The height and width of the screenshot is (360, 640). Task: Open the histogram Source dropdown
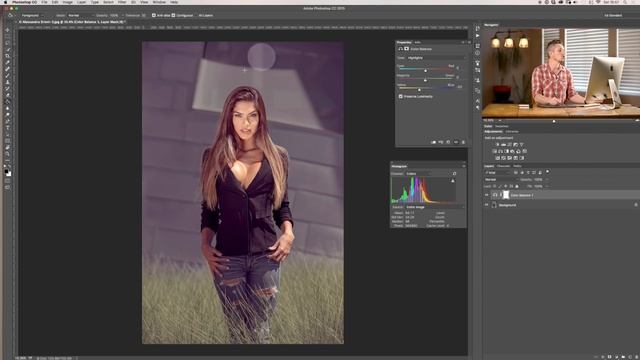[434, 207]
